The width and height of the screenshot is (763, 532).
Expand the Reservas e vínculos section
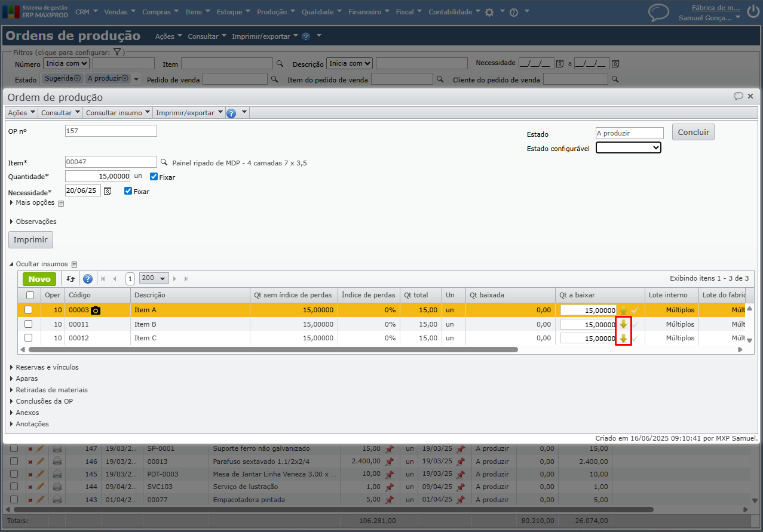point(47,367)
